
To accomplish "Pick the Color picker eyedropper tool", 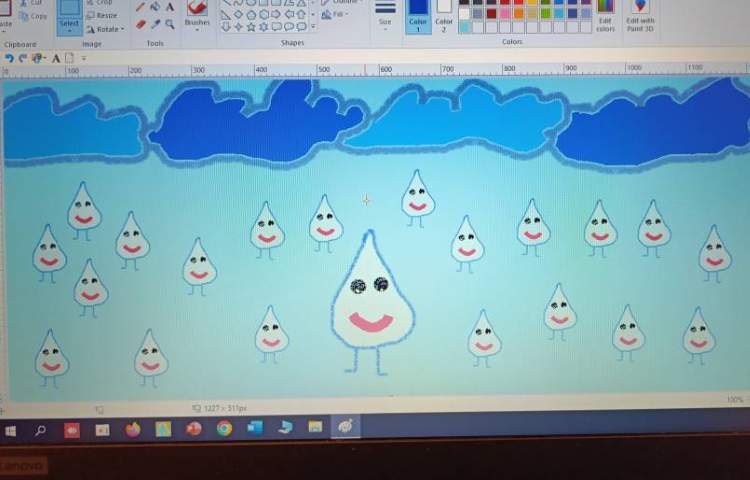I will 155,23.
